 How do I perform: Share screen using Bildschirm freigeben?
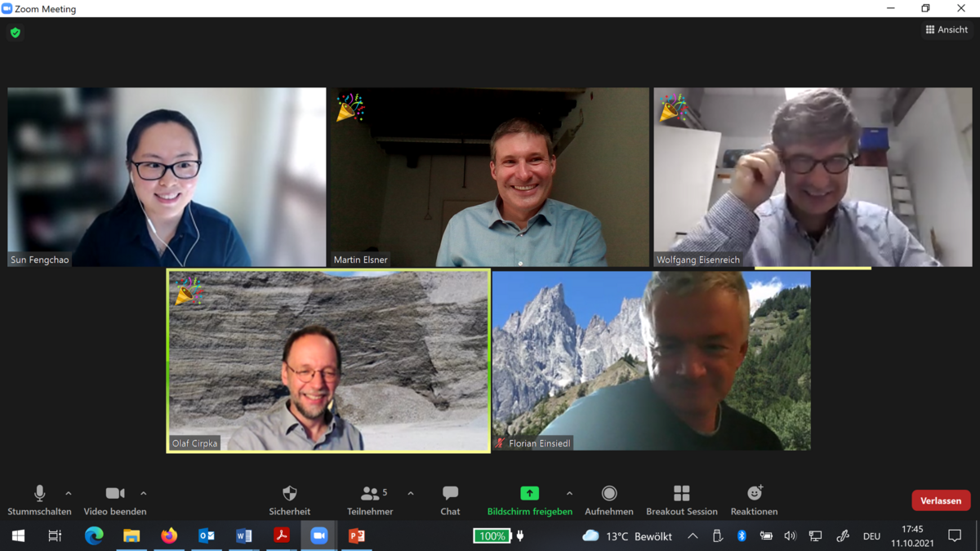tap(529, 500)
